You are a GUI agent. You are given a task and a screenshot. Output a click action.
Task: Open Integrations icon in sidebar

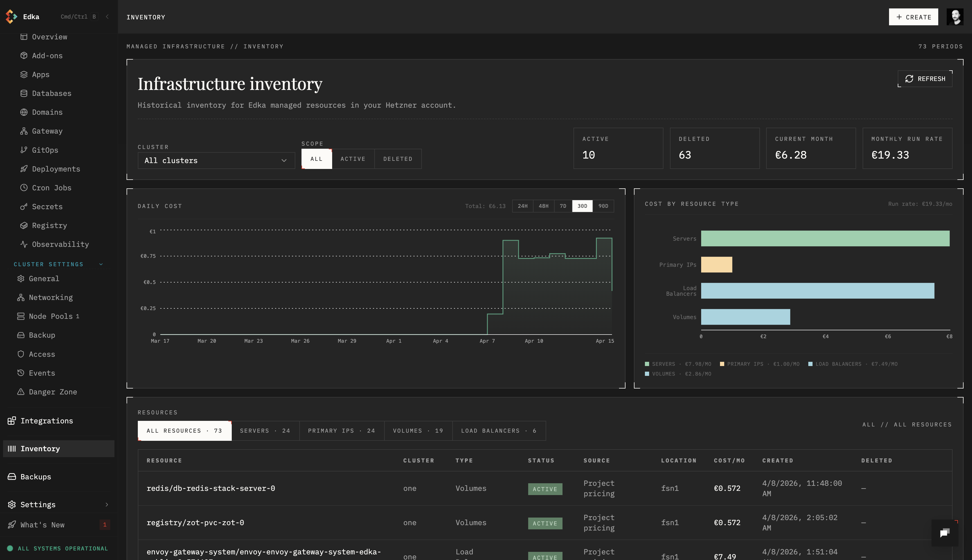12,421
